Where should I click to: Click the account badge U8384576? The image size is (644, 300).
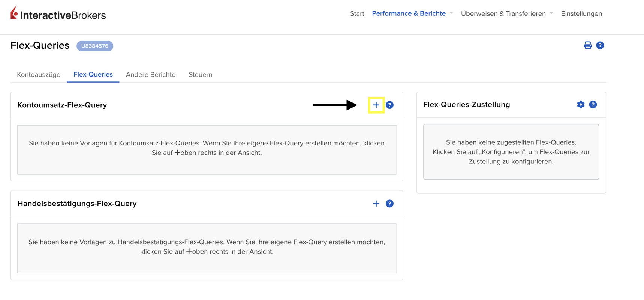pyautogui.click(x=95, y=46)
